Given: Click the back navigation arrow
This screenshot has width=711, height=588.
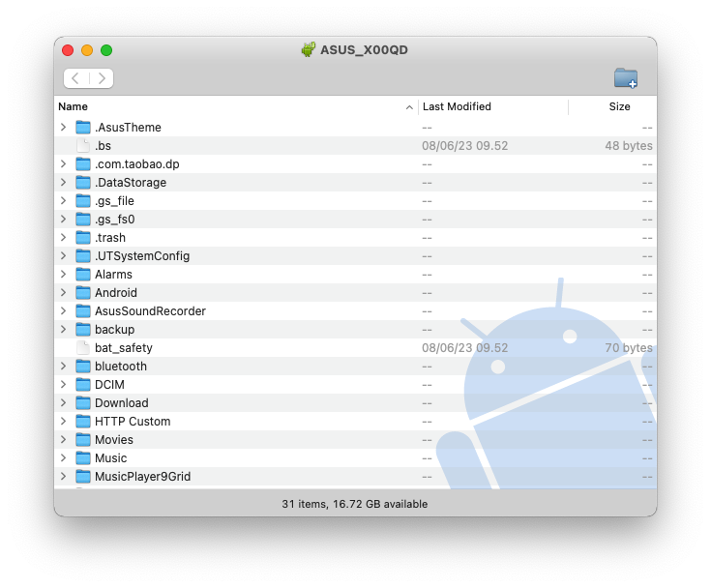Looking at the screenshot, I should point(76,78).
